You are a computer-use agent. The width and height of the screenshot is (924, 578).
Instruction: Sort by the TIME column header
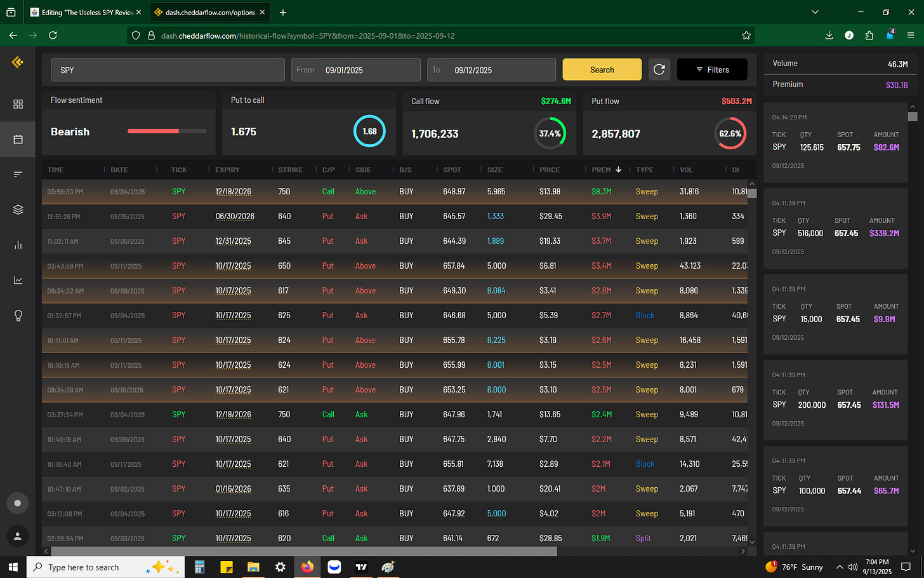pyautogui.click(x=55, y=170)
